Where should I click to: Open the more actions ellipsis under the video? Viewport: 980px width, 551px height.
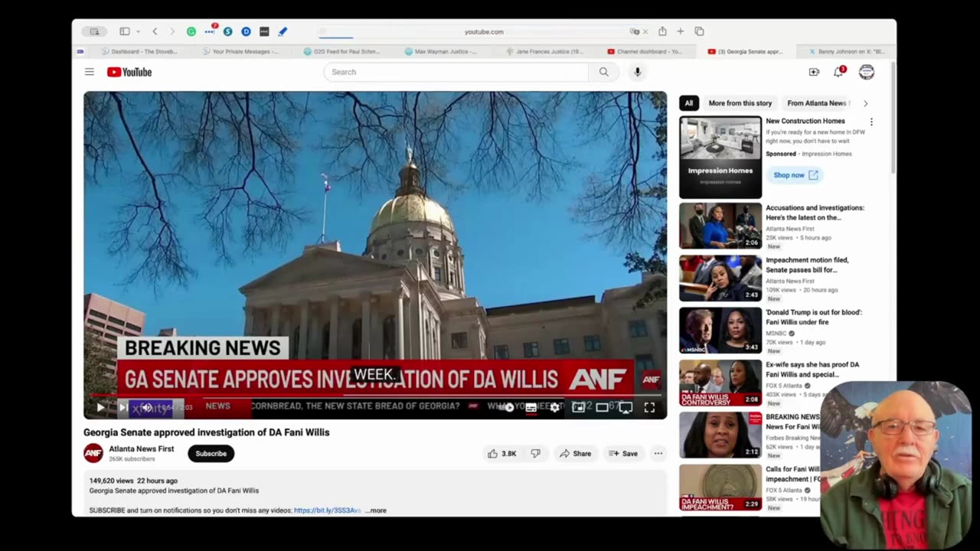(658, 454)
